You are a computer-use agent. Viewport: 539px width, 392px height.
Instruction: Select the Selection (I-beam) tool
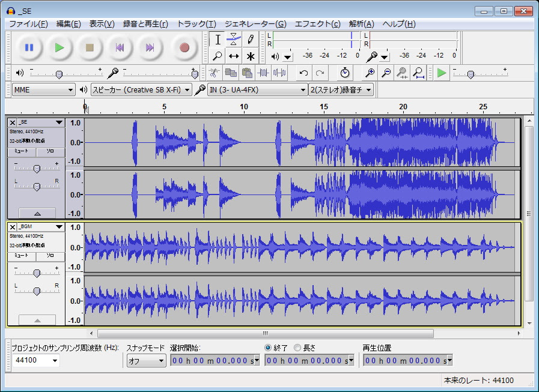pos(218,40)
